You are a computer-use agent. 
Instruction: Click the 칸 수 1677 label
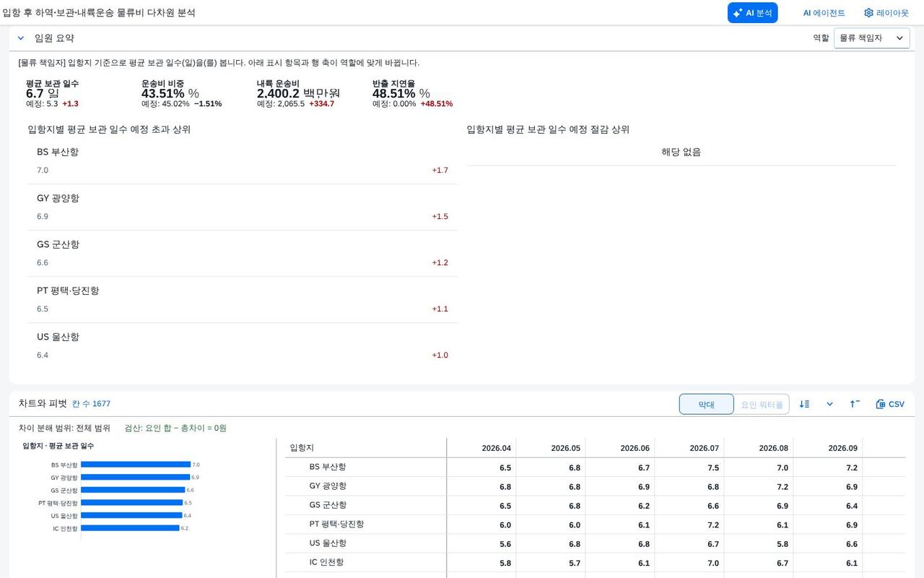point(91,404)
